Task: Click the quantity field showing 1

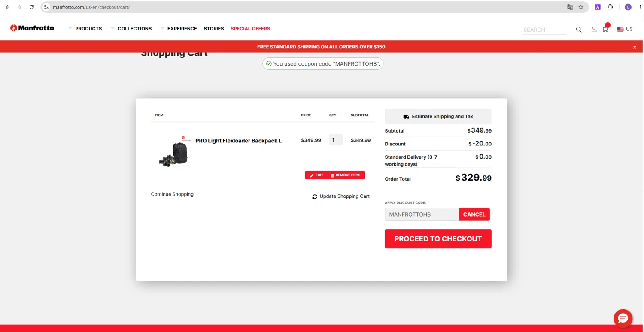Action: [336, 140]
